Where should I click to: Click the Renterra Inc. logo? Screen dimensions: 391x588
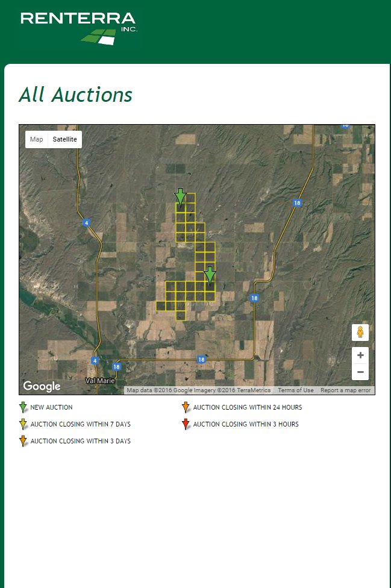(79, 28)
